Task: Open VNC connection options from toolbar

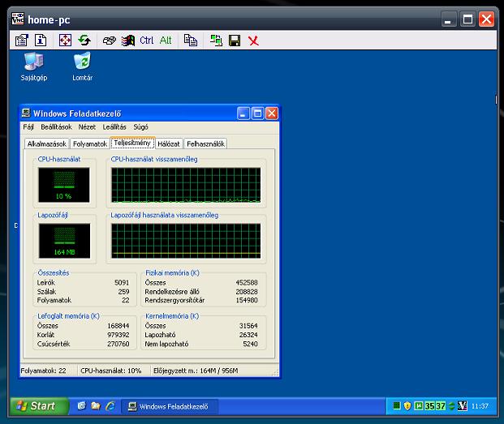Action: [22, 41]
